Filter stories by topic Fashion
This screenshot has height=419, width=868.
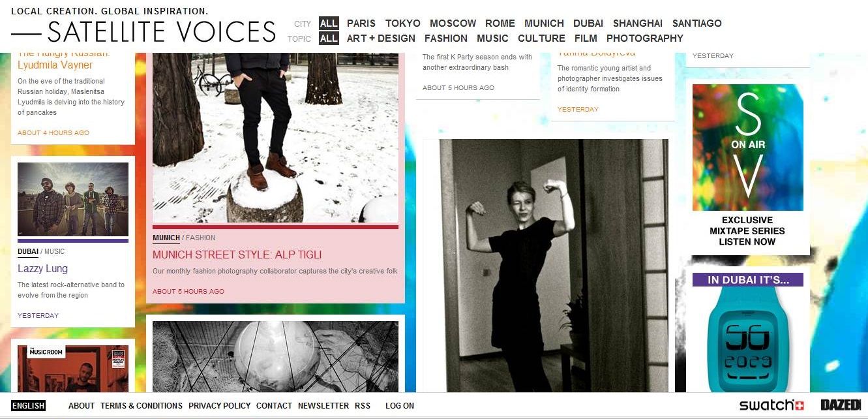point(446,39)
